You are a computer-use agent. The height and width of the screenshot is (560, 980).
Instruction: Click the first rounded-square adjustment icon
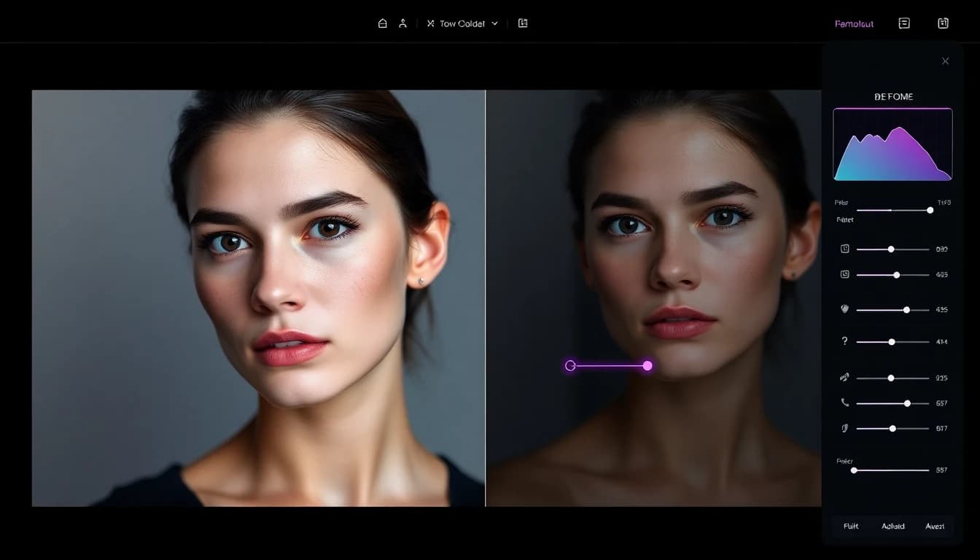[844, 248]
